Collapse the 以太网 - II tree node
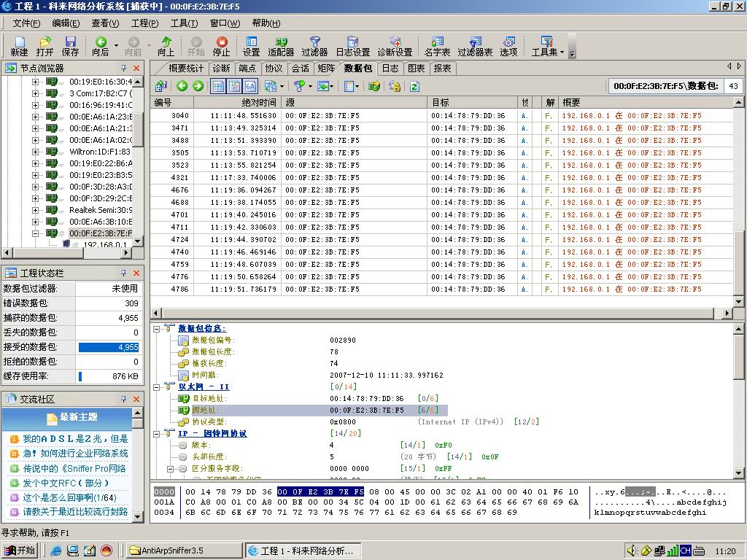 click(157, 387)
